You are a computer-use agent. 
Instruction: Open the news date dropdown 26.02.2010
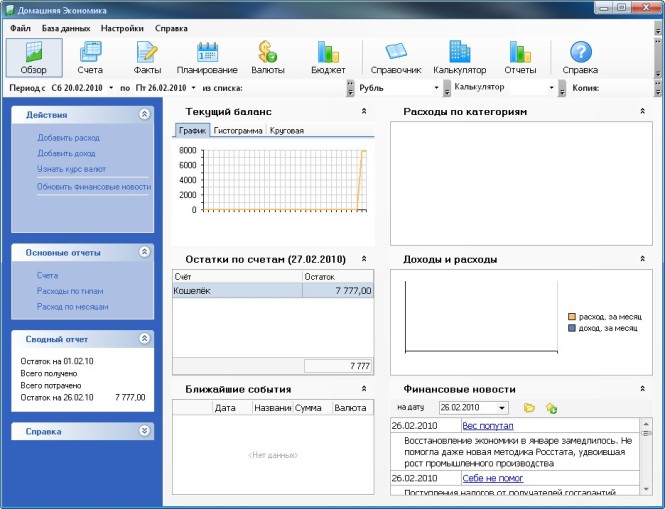point(501,408)
